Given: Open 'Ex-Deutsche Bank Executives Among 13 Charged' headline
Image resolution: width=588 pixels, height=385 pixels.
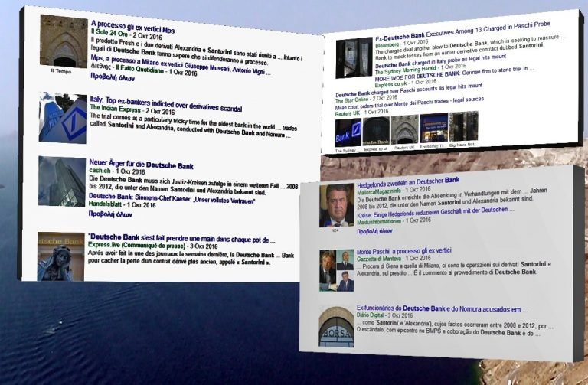Looking at the screenshot, I should [x=462, y=31].
